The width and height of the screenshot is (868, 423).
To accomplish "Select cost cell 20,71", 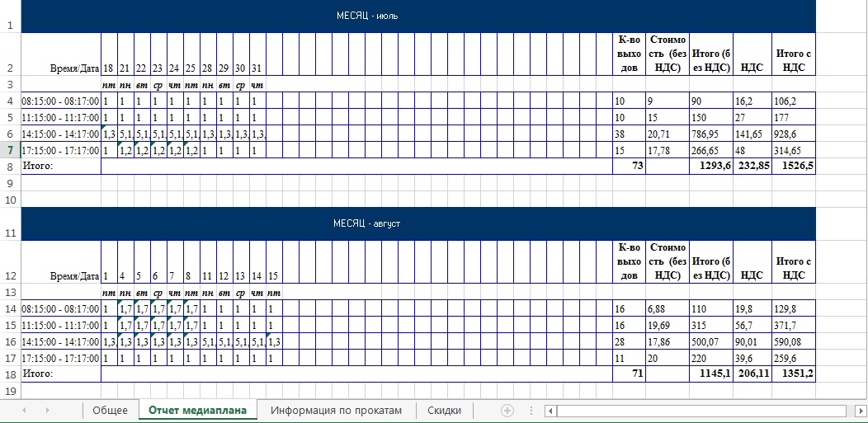I will 667,134.
